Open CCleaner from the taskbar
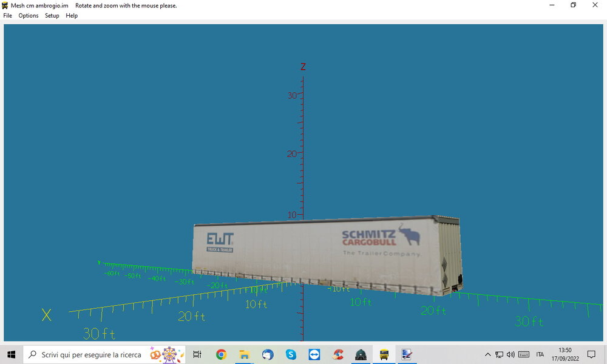This screenshot has width=607, height=364. point(337,354)
